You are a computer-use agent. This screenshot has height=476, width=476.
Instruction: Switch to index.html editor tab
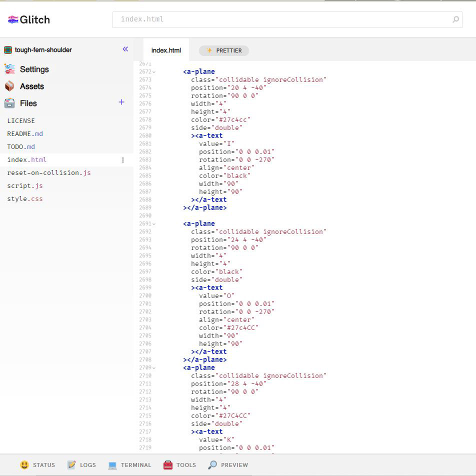pyautogui.click(x=166, y=50)
